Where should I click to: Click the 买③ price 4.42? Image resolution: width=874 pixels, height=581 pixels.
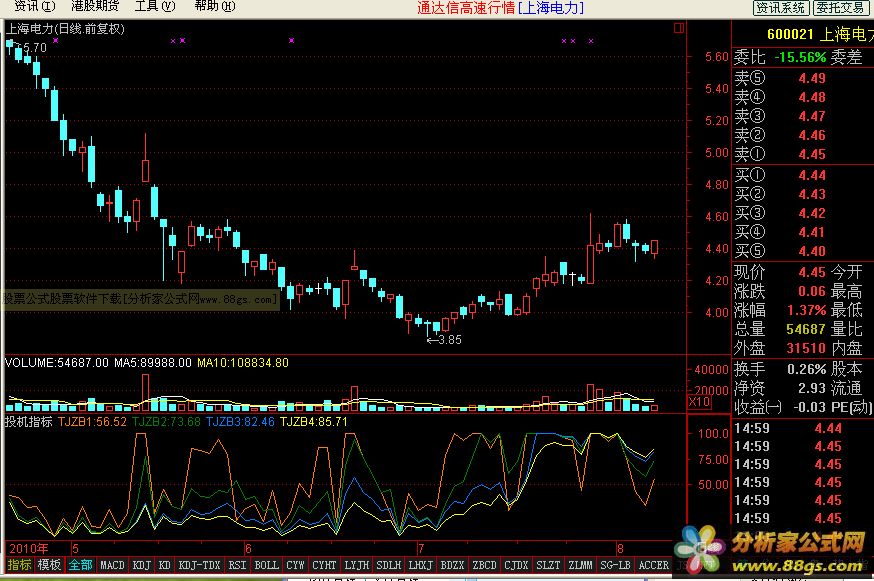[812, 213]
